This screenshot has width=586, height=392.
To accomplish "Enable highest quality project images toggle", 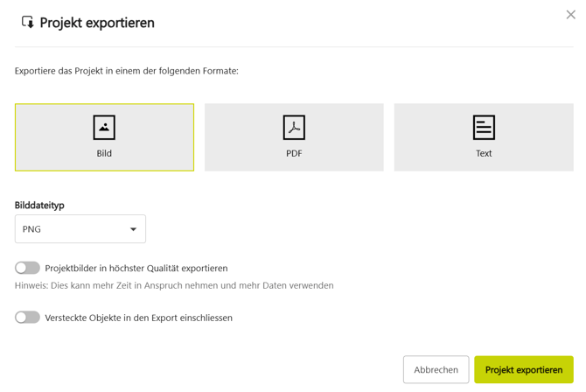I will pos(27,268).
